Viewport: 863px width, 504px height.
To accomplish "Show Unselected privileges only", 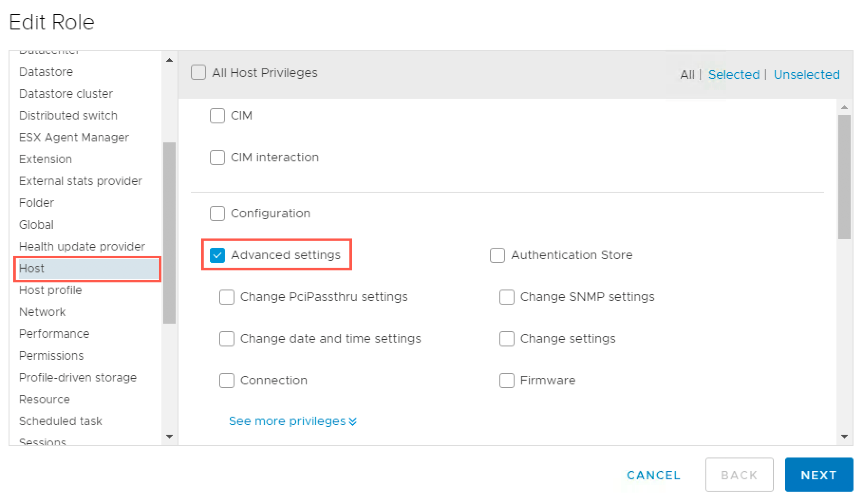I will (x=806, y=74).
